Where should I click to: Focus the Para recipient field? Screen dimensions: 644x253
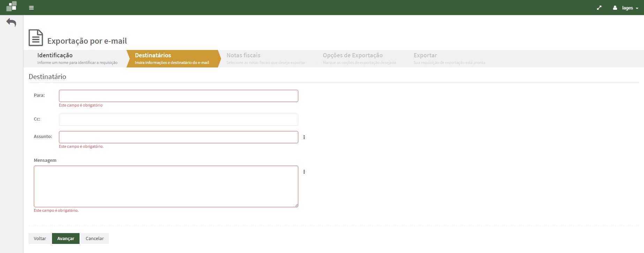click(179, 96)
